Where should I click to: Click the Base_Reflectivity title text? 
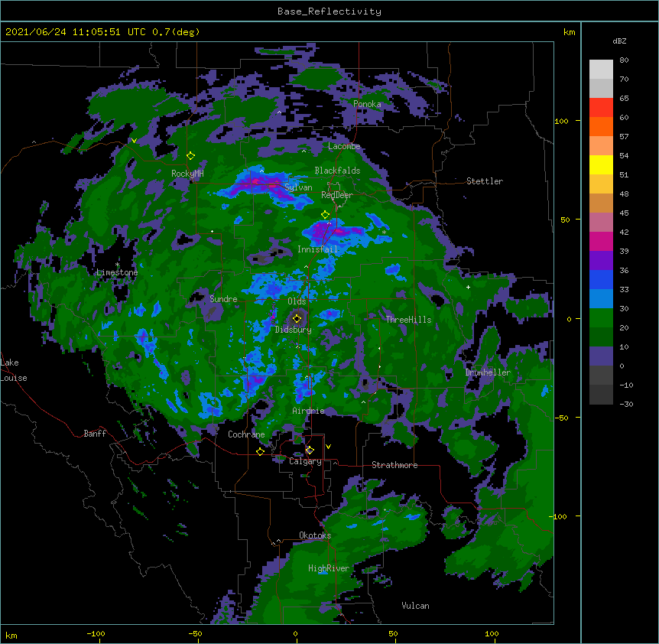coord(329,11)
